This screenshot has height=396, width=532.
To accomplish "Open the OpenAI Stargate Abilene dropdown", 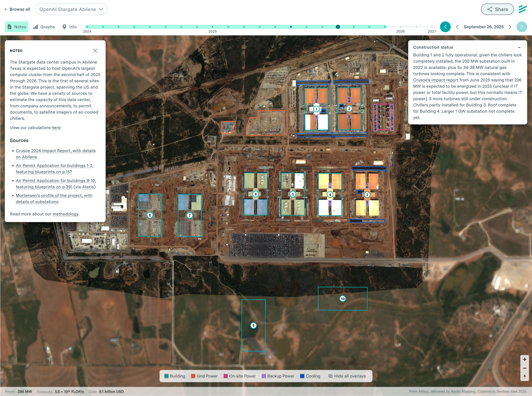I will tap(71, 9).
